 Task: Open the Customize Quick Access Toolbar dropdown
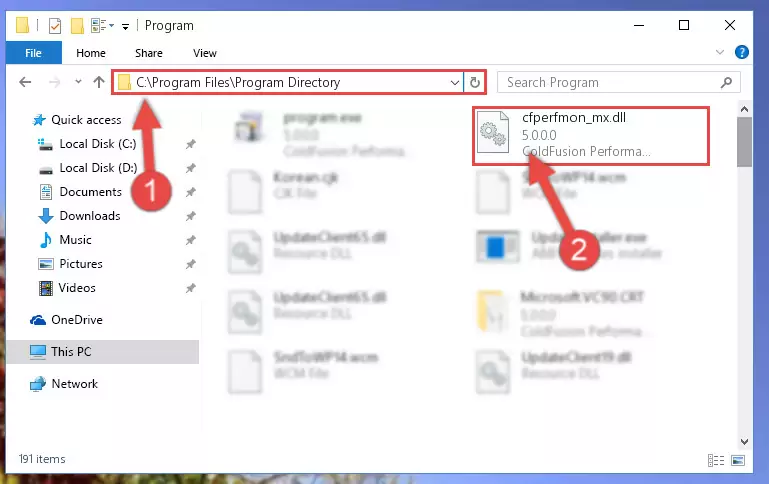[x=126, y=26]
